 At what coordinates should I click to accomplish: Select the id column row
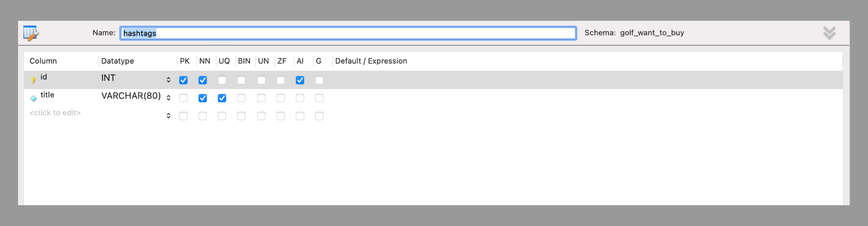tap(433, 80)
